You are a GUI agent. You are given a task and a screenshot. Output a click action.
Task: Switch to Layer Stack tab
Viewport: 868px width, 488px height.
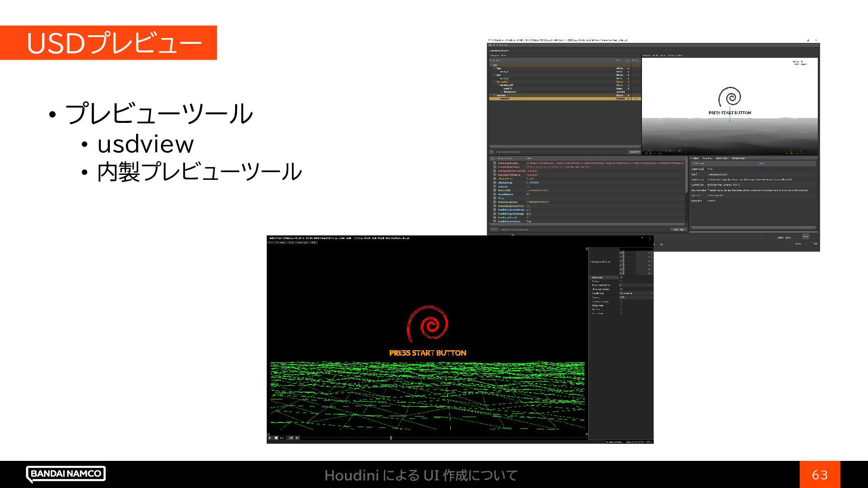[x=722, y=158]
